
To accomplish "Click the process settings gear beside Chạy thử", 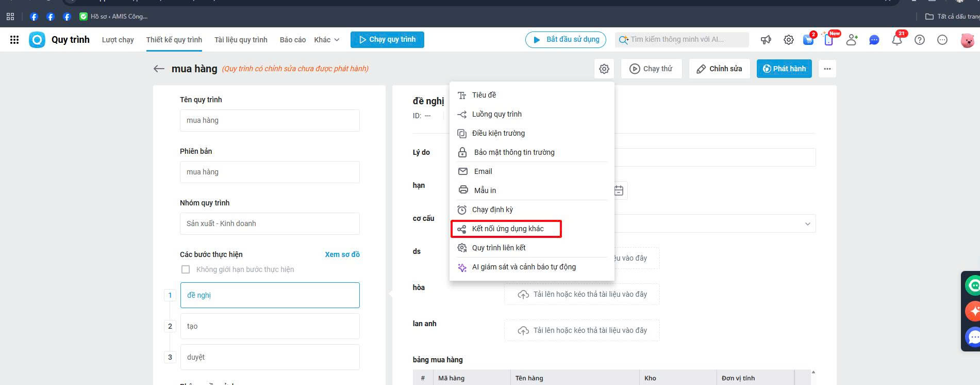I will (x=604, y=69).
